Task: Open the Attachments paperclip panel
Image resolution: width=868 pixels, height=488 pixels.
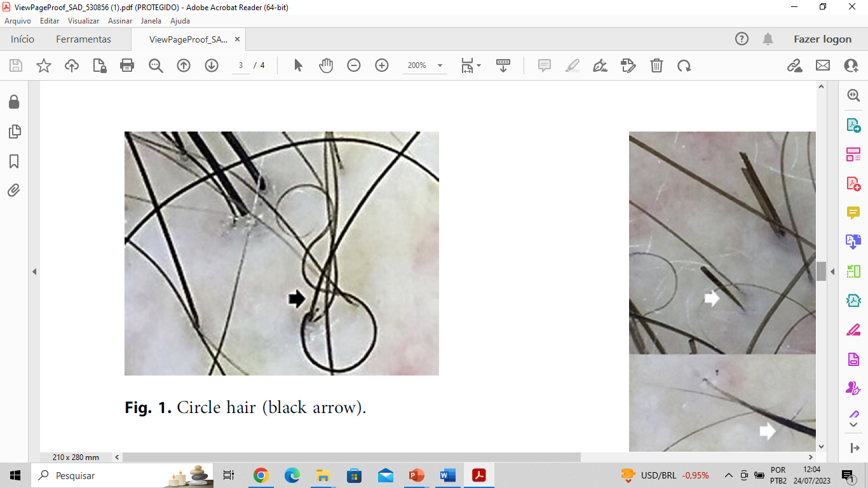Action: [x=14, y=190]
